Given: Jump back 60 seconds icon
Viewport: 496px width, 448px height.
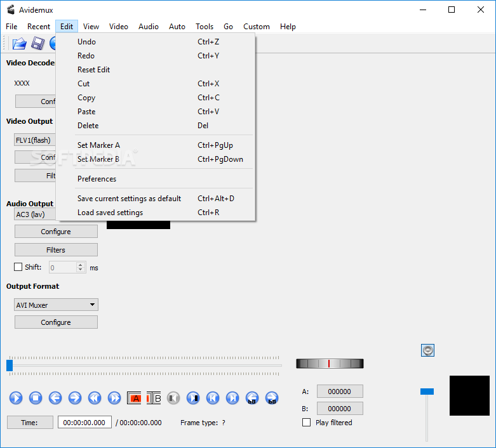Looking at the screenshot, I should click(252, 398).
